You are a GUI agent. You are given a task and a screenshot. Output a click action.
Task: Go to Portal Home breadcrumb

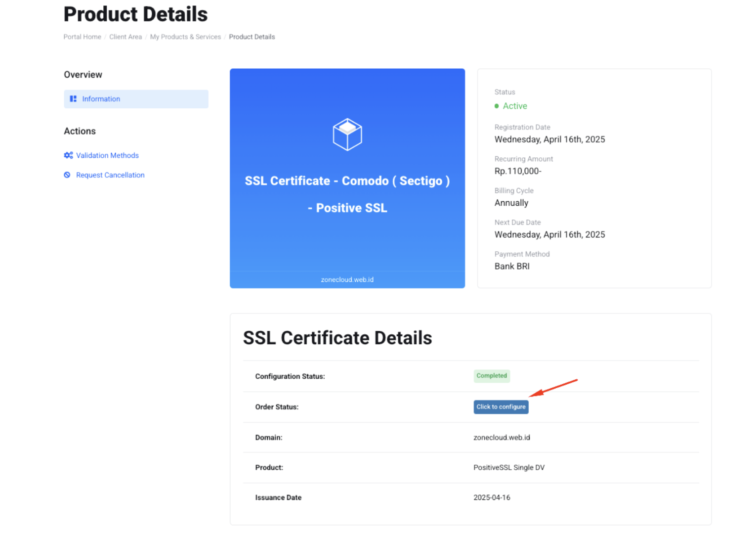coord(82,37)
